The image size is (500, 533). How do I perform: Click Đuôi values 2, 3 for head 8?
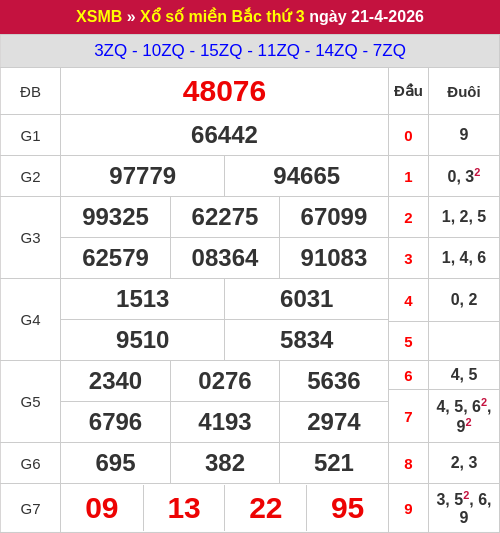[x=464, y=463]
